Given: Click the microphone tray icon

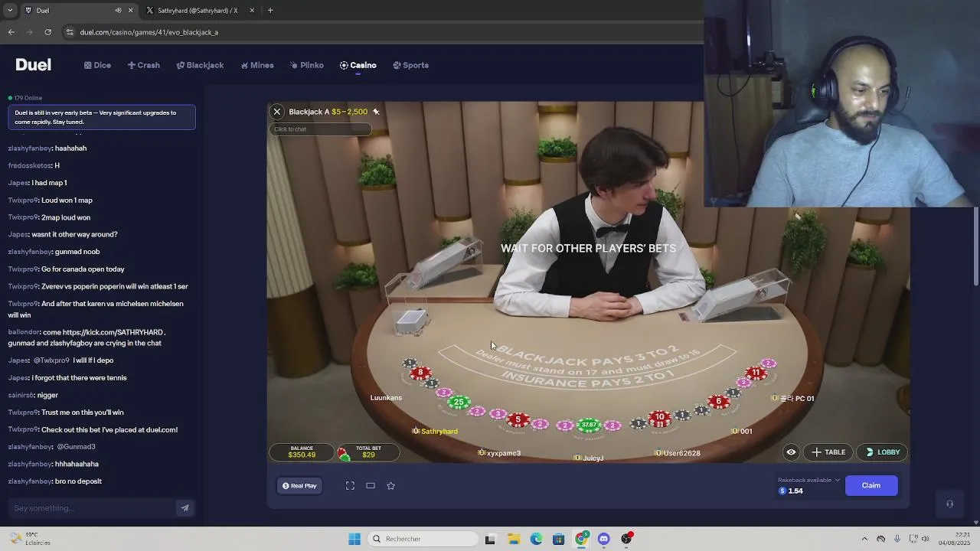Looking at the screenshot, I should pyautogui.click(x=897, y=539).
